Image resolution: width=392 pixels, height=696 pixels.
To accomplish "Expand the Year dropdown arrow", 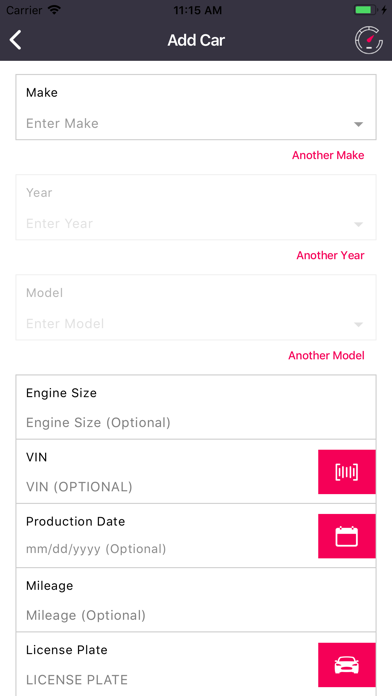I will 359,225.
